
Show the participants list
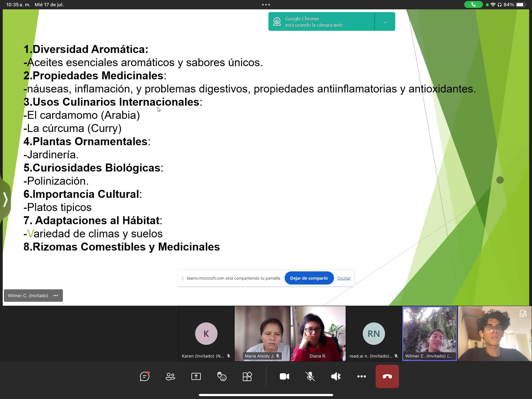coord(170,376)
